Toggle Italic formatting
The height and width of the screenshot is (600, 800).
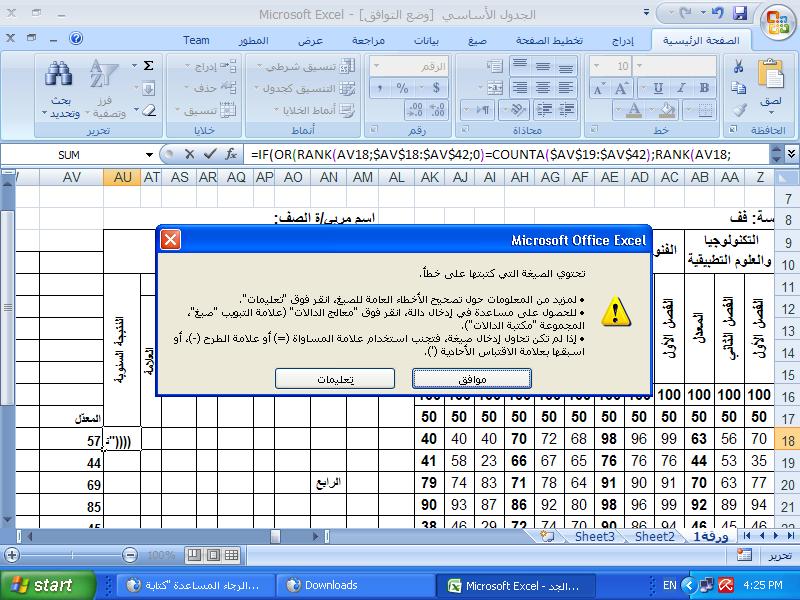click(681, 88)
